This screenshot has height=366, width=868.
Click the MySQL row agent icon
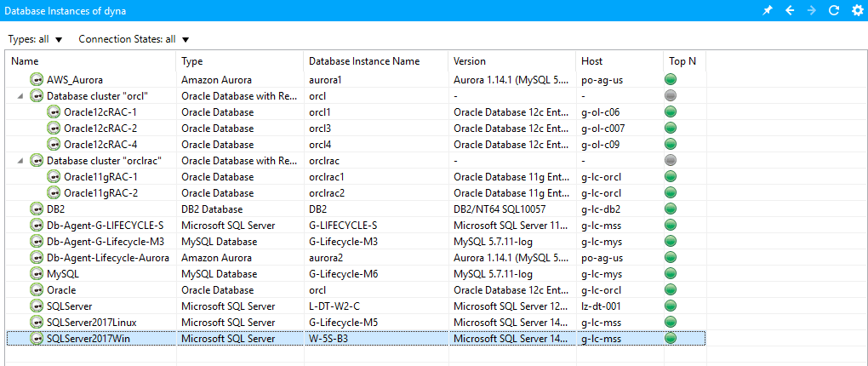[37, 273]
